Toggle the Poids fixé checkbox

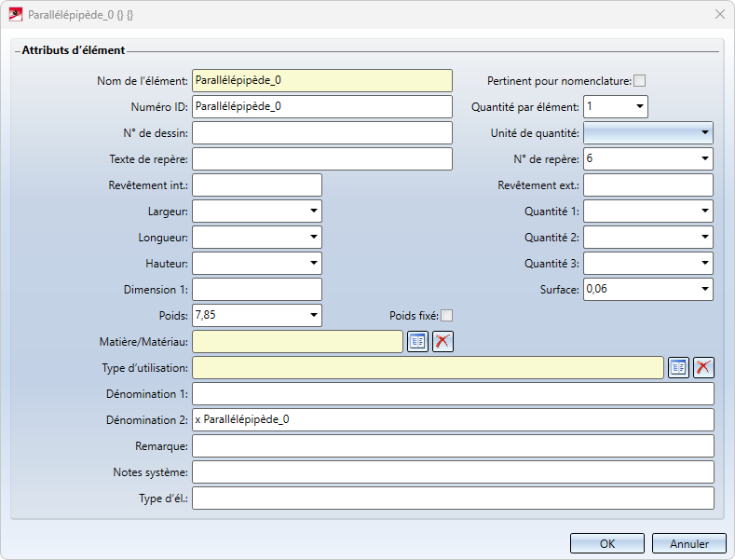[x=447, y=316]
